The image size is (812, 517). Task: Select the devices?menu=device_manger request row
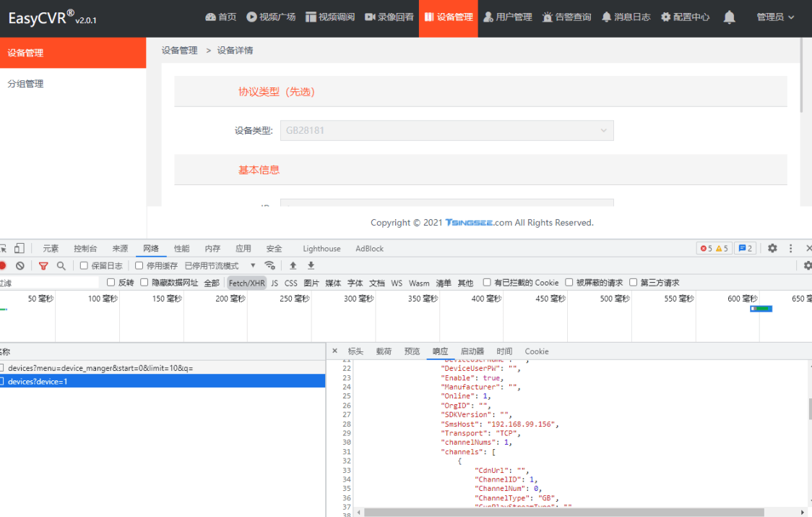coord(100,368)
